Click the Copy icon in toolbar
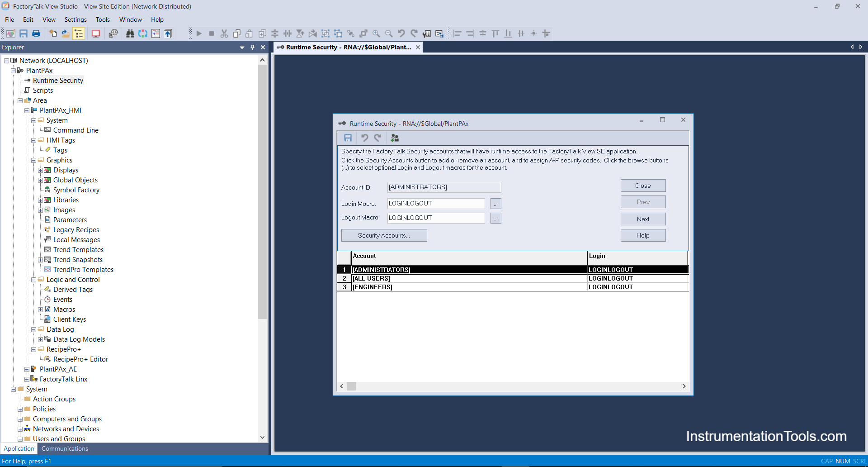Screen dimensions: 868x467 tap(237, 33)
